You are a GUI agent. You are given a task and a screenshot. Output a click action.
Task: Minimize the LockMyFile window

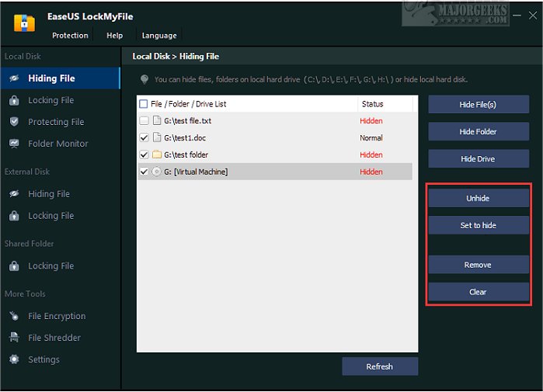click(517, 16)
